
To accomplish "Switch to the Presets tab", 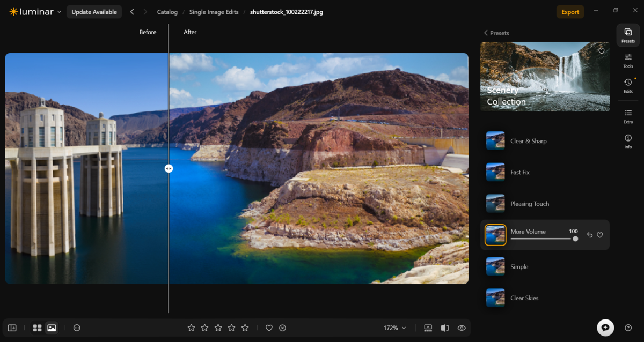I will [628, 35].
